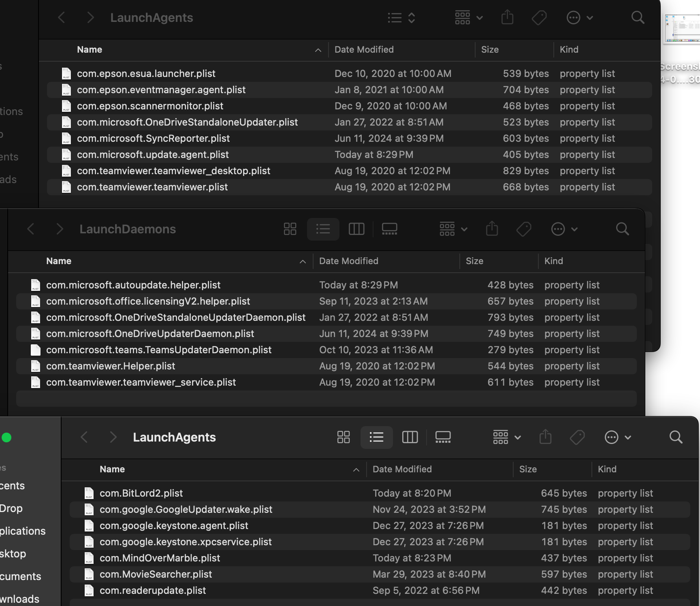Click the file icon beside com.microsoft.teams.TeamsUpdaterDaemon.plist

coord(36,350)
